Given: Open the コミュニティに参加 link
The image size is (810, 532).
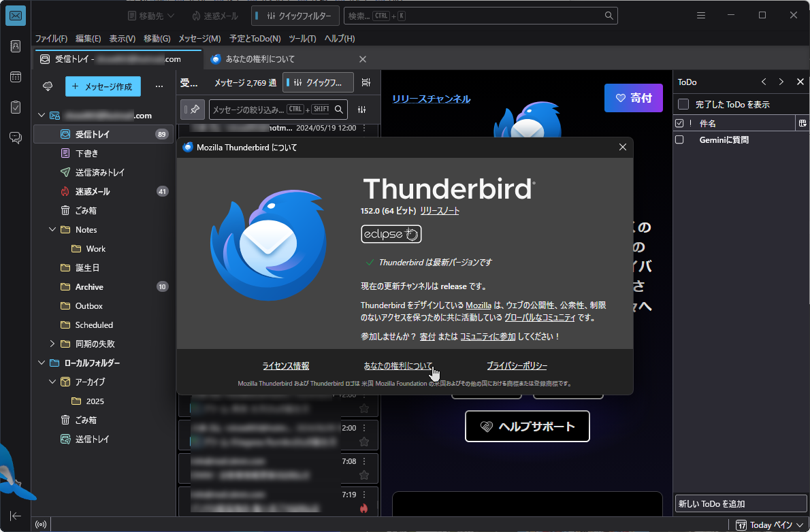Looking at the screenshot, I should pyautogui.click(x=487, y=337).
